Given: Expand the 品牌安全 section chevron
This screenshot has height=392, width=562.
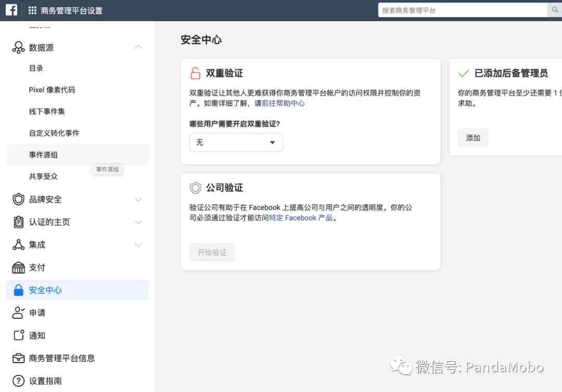Looking at the screenshot, I should [x=138, y=199].
